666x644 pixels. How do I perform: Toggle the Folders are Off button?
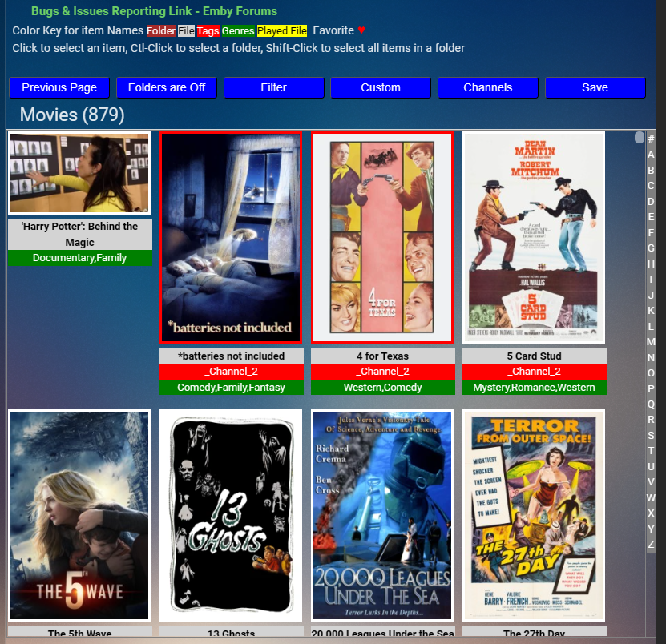point(167,87)
